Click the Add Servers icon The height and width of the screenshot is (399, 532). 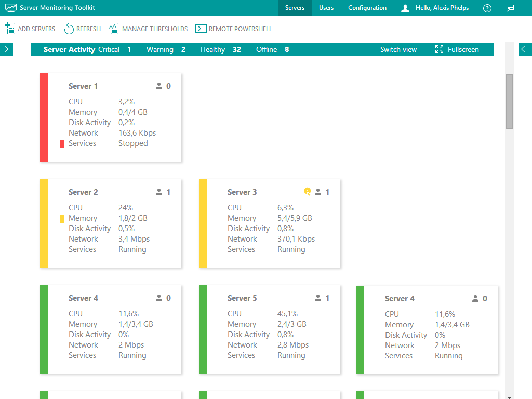(x=10, y=29)
